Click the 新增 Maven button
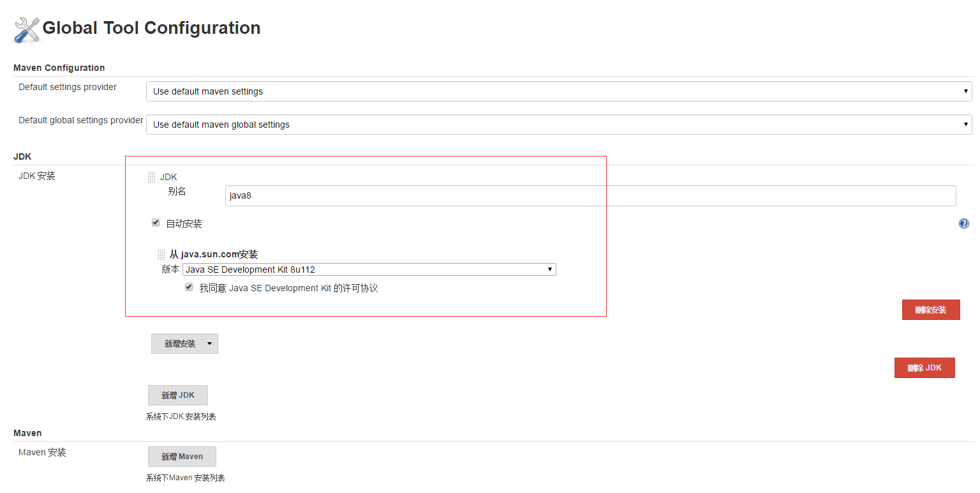980x493 pixels. 182,456
